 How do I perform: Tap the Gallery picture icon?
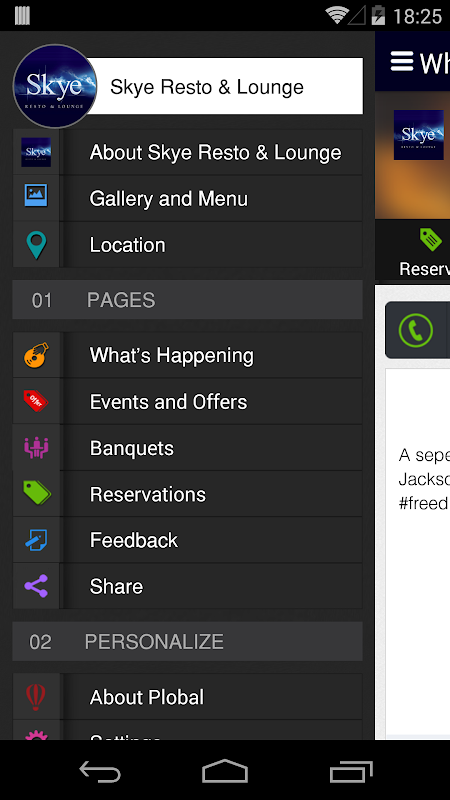36,195
